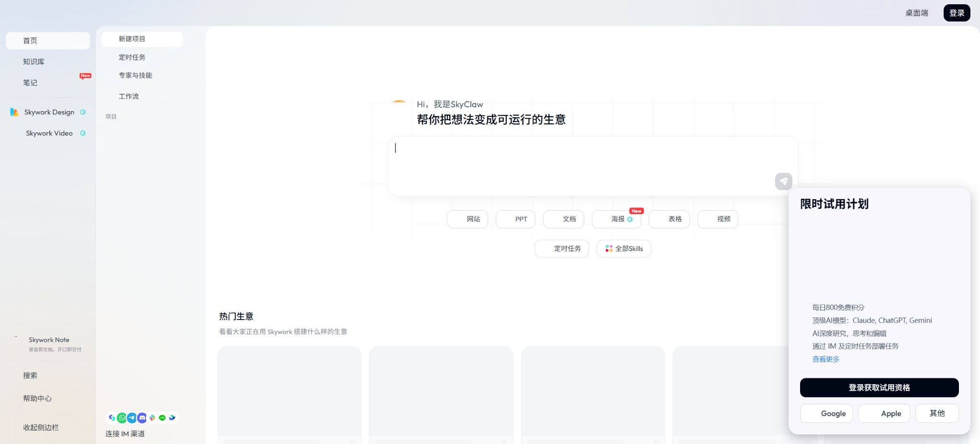Screen dimensions: 980x444
Task: Open 笔记 in the sidebar
Action: coord(48,83)
